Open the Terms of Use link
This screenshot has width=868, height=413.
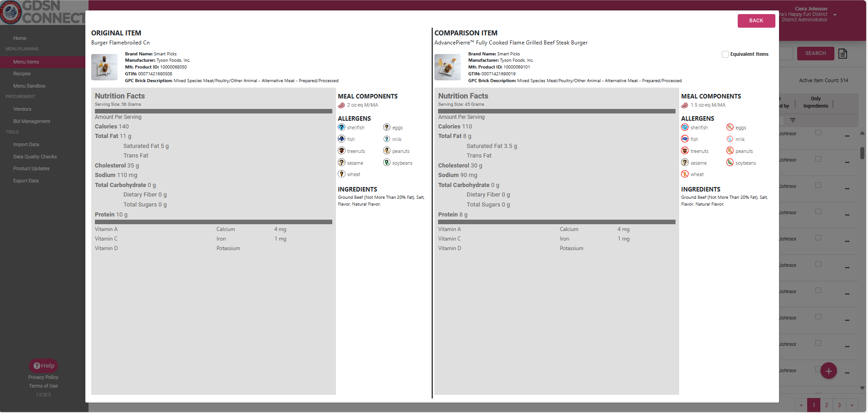click(43, 386)
